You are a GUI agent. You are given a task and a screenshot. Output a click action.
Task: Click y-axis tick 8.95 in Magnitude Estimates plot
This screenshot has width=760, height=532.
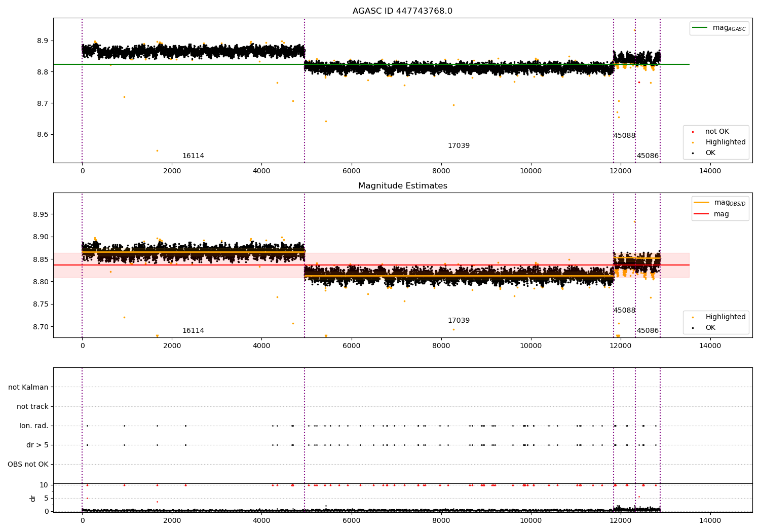40,215
